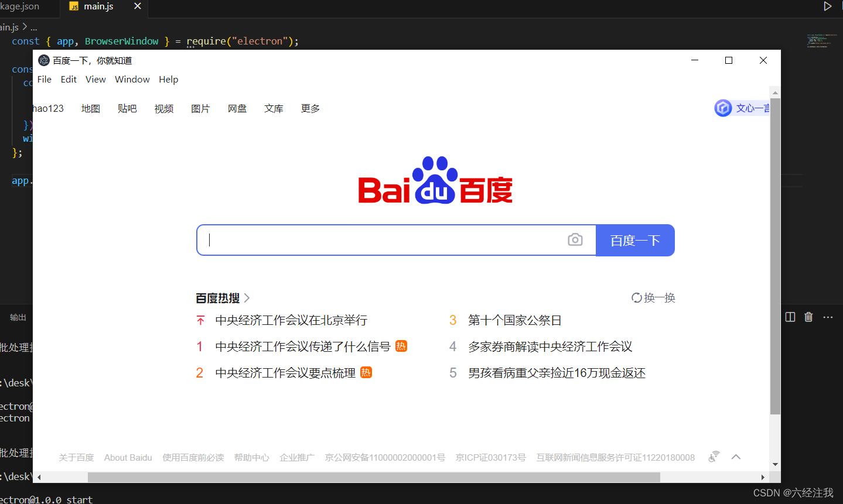Click the About Baidu footer link
This screenshot has height=504, width=843.
click(128, 457)
